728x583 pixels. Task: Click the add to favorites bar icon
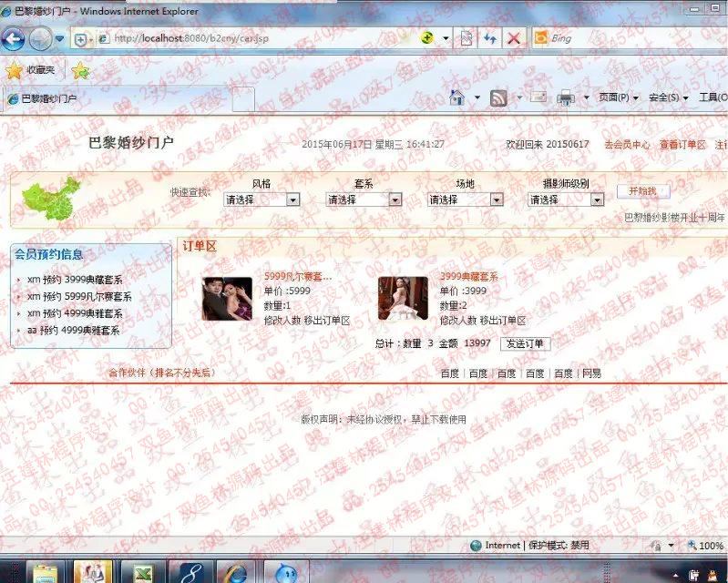81,70
